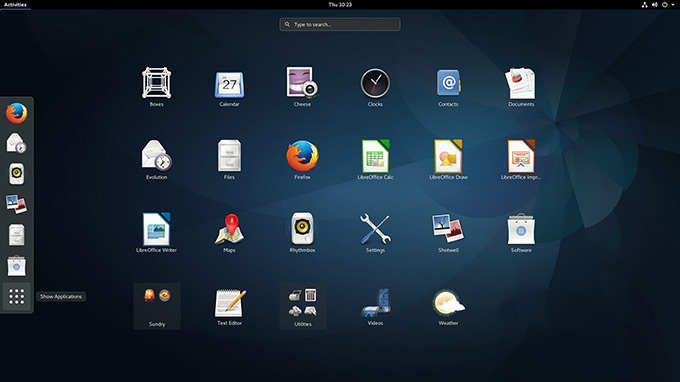The image size is (680, 382).
Task: Launch Rhythmbox from the dash
Action: (16, 174)
